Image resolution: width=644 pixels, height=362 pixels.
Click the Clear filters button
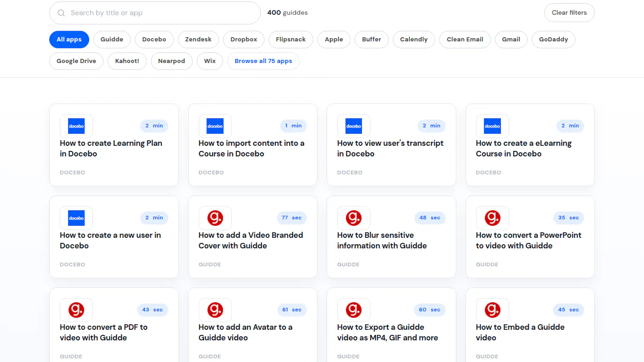(569, 13)
